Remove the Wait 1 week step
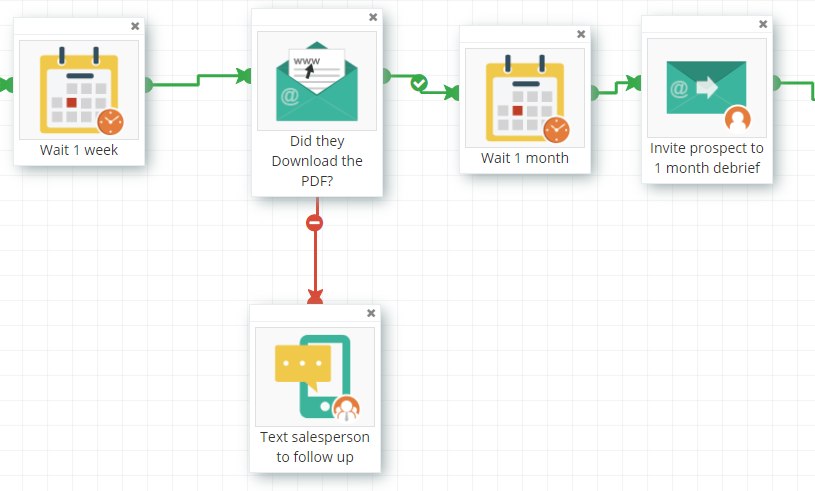Viewport: 815px width, 491px height. click(x=136, y=26)
